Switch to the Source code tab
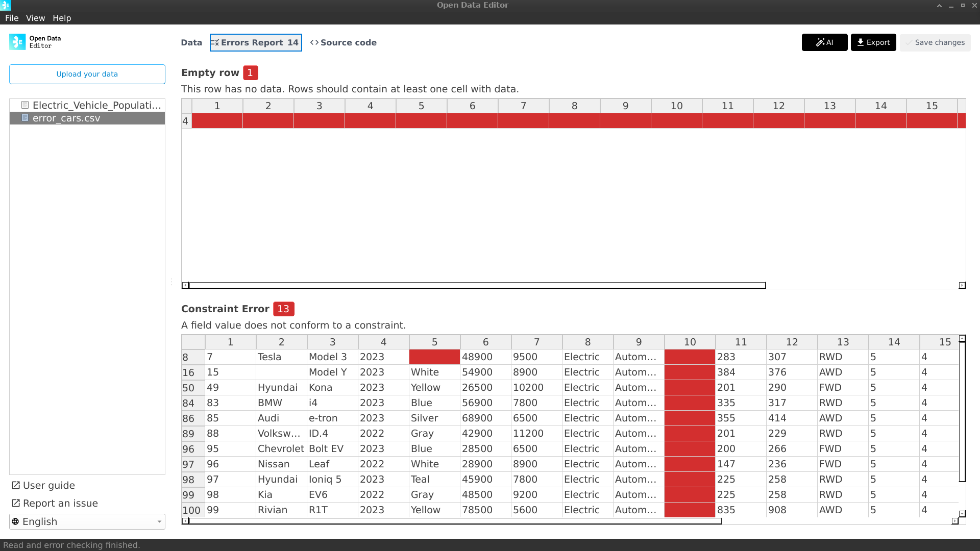 tap(344, 42)
